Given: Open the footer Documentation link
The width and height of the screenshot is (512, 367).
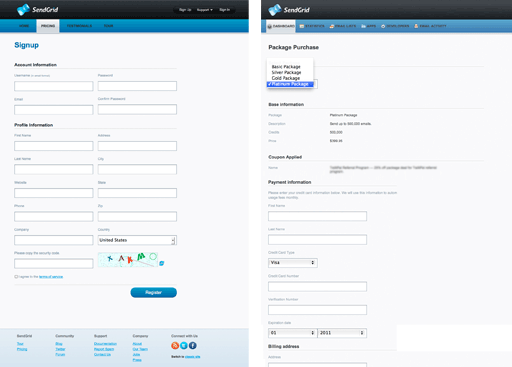Looking at the screenshot, I should tap(105, 344).
